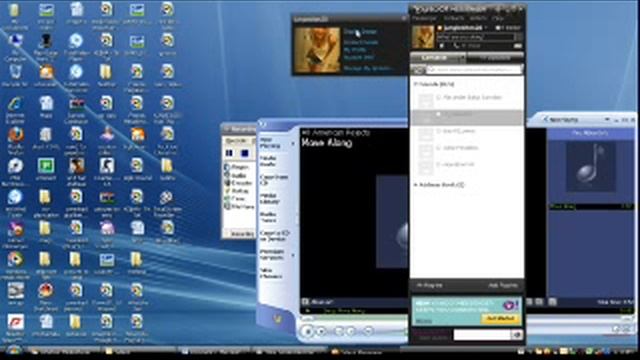Open Messenger menu in Yahoo Messenger

pyautogui.click(x=424, y=18)
